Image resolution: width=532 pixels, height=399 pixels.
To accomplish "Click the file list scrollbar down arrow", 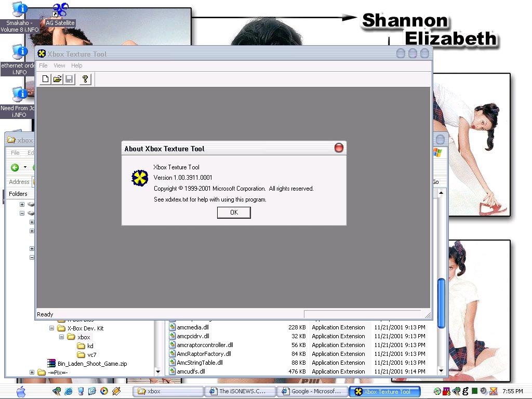I will [x=441, y=370].
